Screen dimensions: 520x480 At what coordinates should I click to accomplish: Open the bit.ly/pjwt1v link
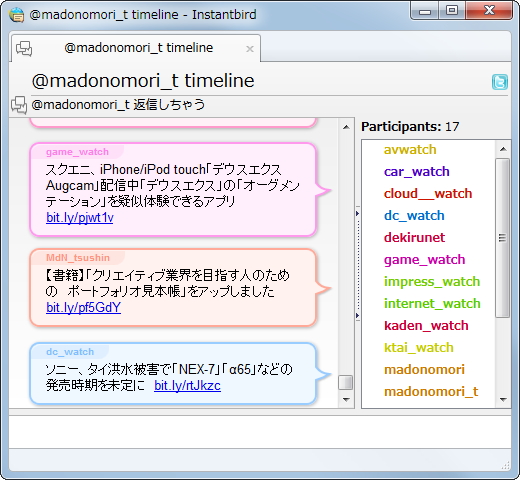80,218
